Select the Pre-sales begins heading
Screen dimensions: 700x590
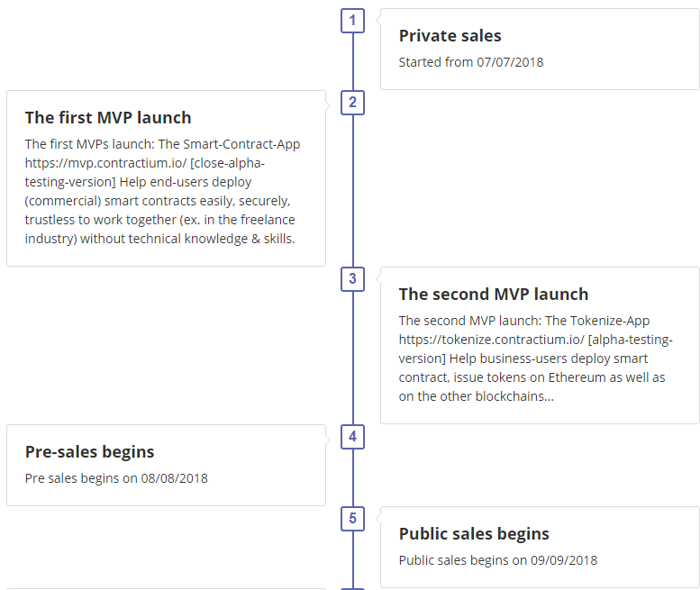pos(89,452)
